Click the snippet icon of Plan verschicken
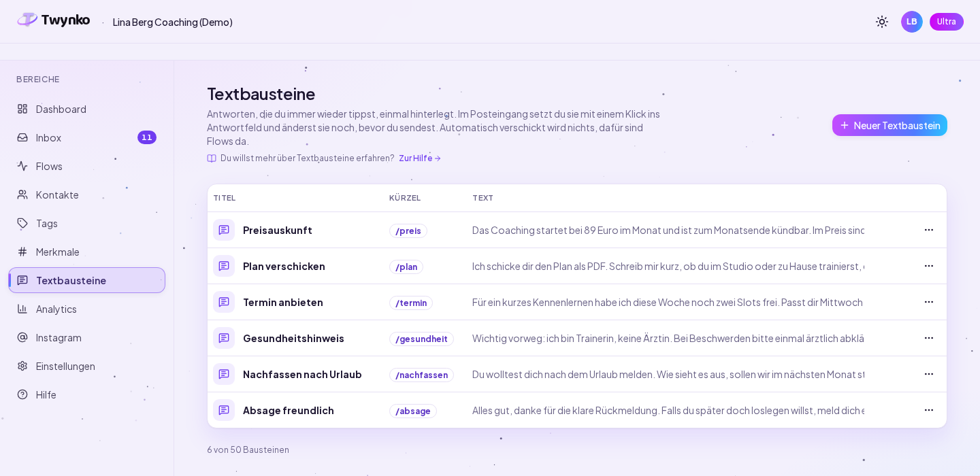980x476 pixels. click(x=224, y=266)
